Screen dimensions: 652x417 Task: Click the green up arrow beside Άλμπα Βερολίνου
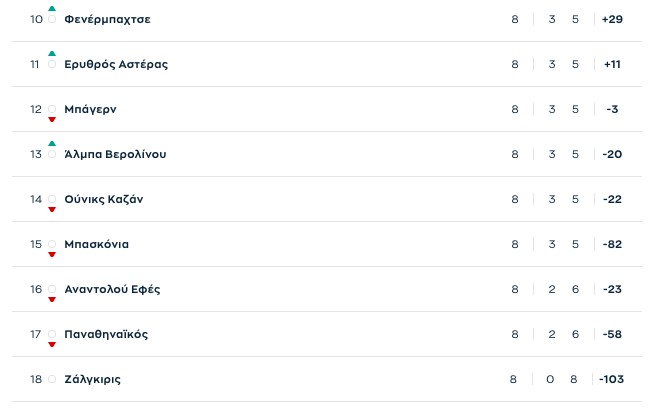52,144
